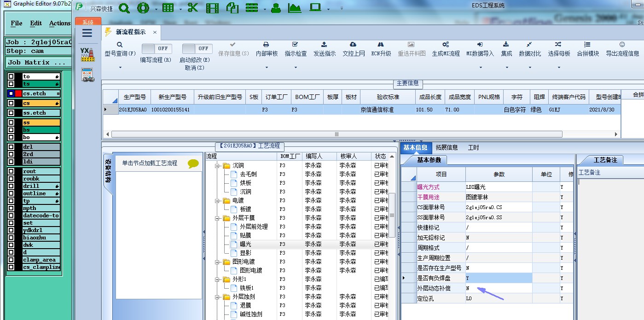Click 单击节点加载工艺流程 button
Image resolution: width=644 pixels, height=320 pixels.
(150, 163)
